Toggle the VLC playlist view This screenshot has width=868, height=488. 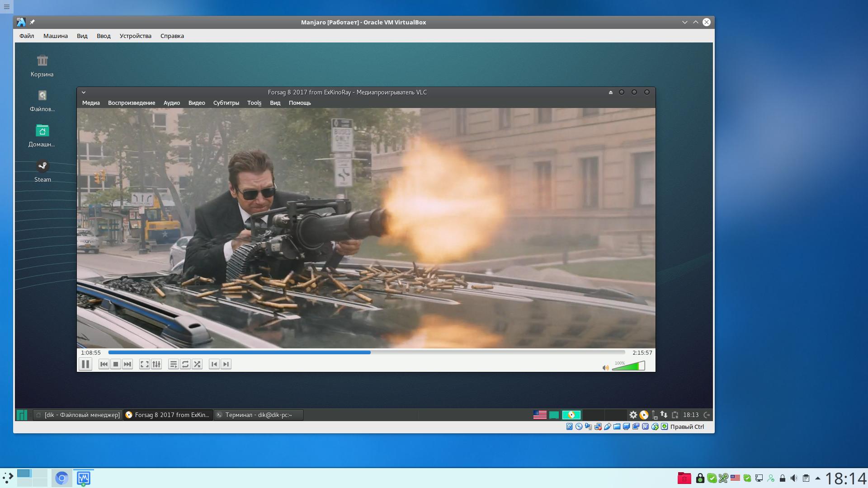point(173,364)
